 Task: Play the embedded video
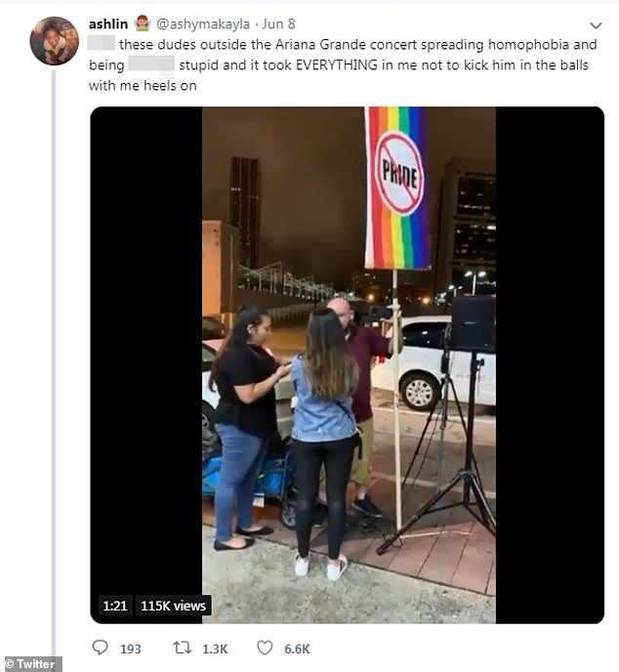[349, 364]
